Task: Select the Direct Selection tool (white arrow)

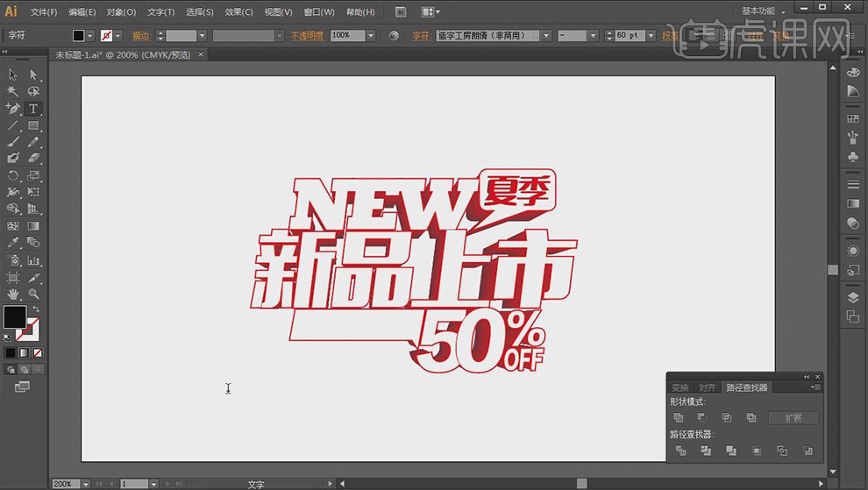Action: pos(33,75)
